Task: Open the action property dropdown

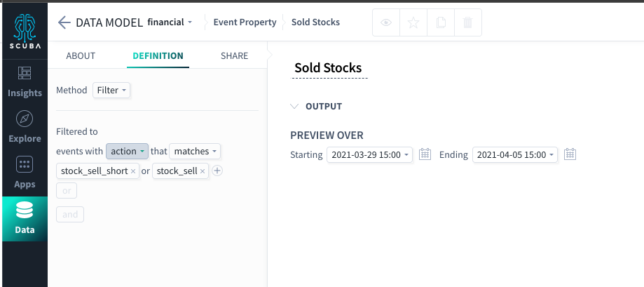Action: [x=128, y=152]
